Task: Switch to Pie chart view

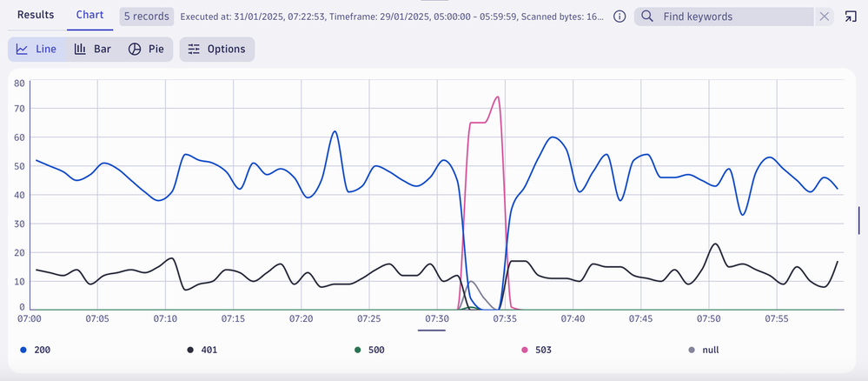Action: pyautogui.click(x=146, y=50)
